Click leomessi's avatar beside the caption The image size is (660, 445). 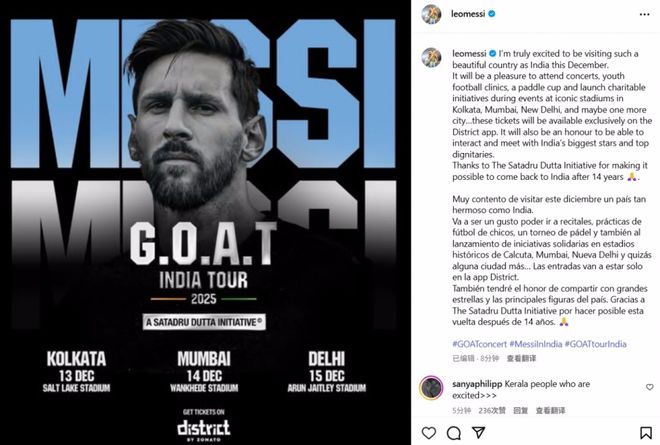[431, 56]
